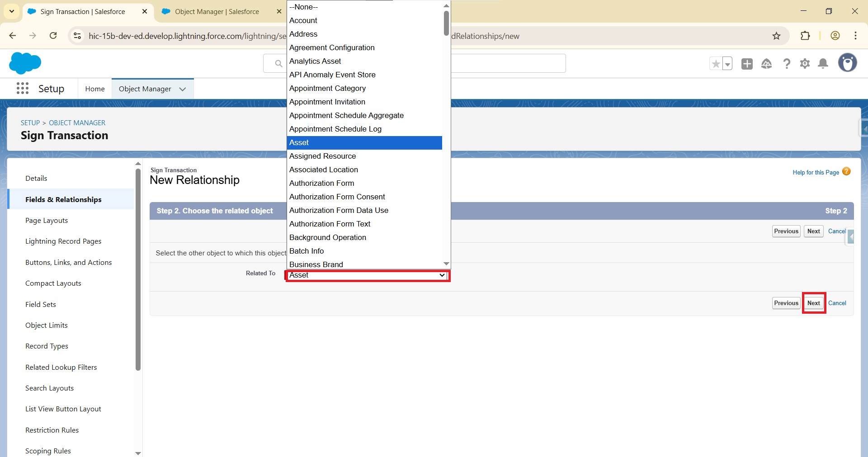Screen dimensions: 868x457
Task: Switch to the Object Manager browser tab
Action: point(217,12)
